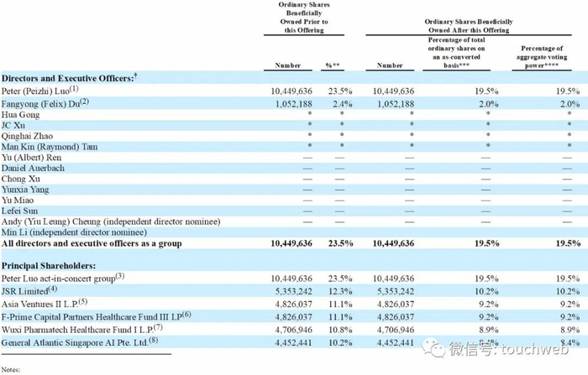The image size is (588, 375).
Task: Select the Number column header prior to offering
Action: click(x=287, y=65)
